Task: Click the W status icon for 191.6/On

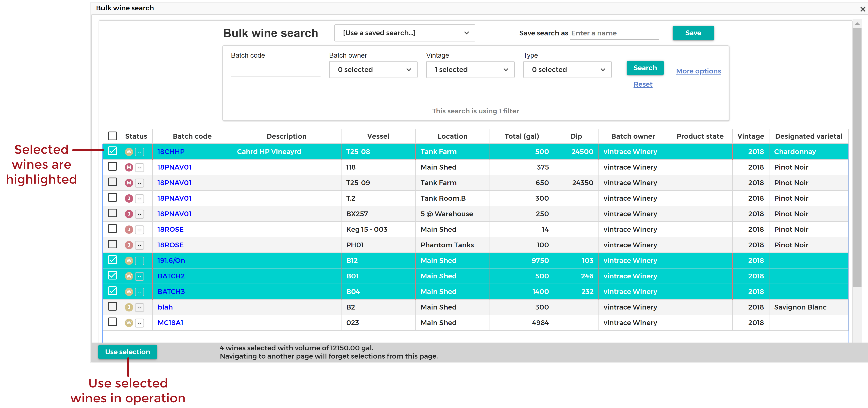Action: pos(129,260)
